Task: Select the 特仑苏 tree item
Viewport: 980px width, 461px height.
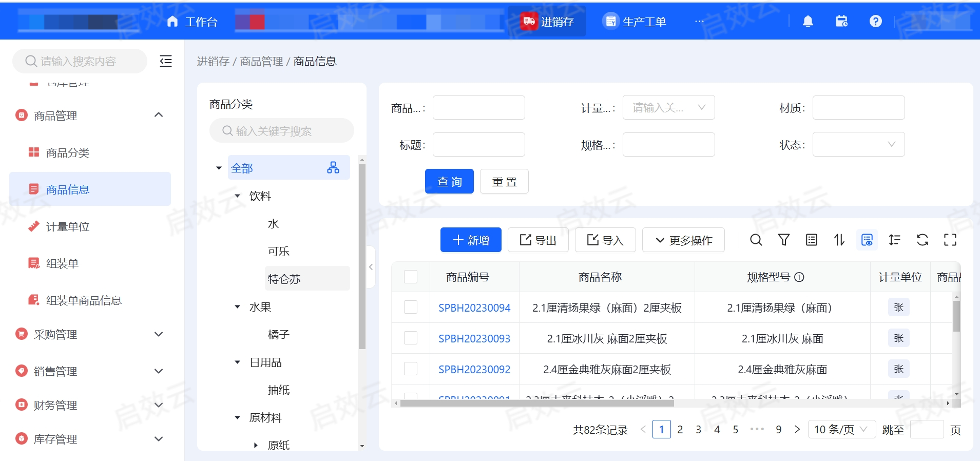Action: tap(307, 278)
